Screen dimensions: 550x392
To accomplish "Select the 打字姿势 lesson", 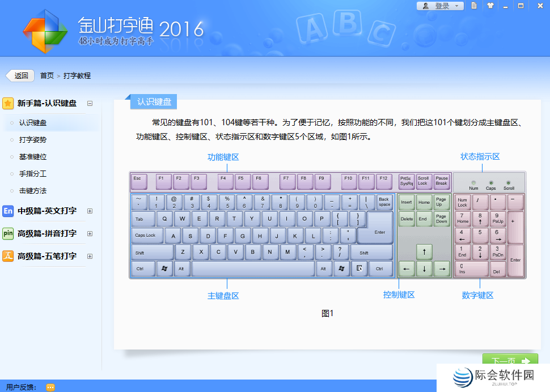I will 33,139.
